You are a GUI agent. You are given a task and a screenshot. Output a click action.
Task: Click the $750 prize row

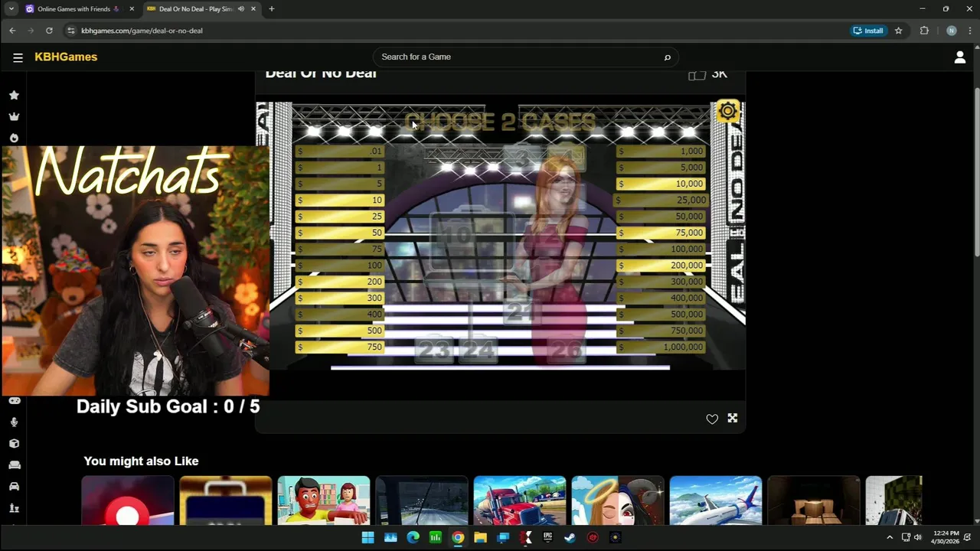[339, 347]
